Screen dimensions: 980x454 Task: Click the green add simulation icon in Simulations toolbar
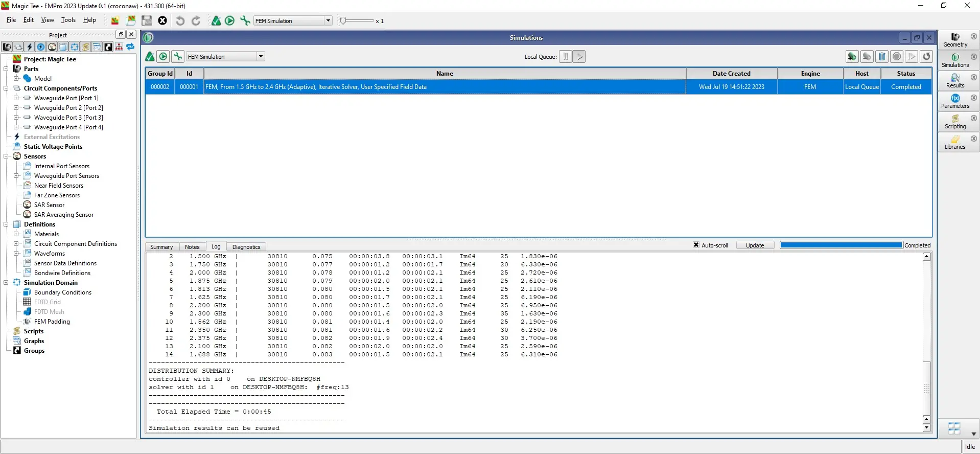(x=852, y=56)
